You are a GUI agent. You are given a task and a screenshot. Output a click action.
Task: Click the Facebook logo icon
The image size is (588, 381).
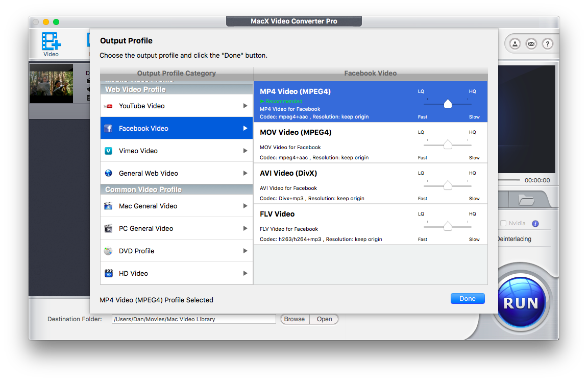(x=108, y=128)
